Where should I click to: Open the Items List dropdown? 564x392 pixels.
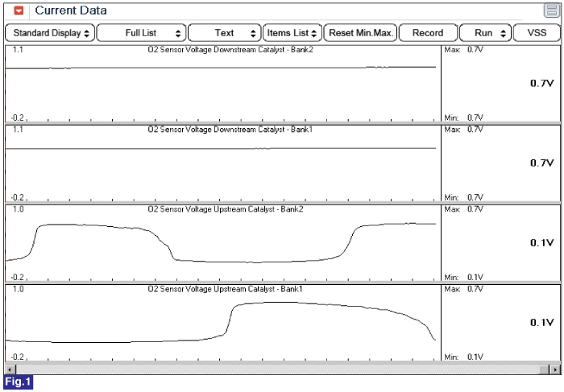click(x=292, y=33)
